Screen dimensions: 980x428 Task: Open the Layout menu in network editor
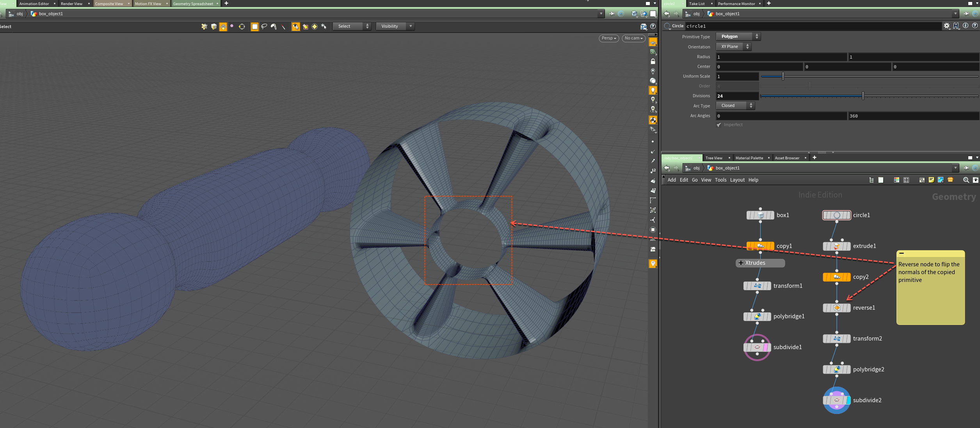point(737,180)
